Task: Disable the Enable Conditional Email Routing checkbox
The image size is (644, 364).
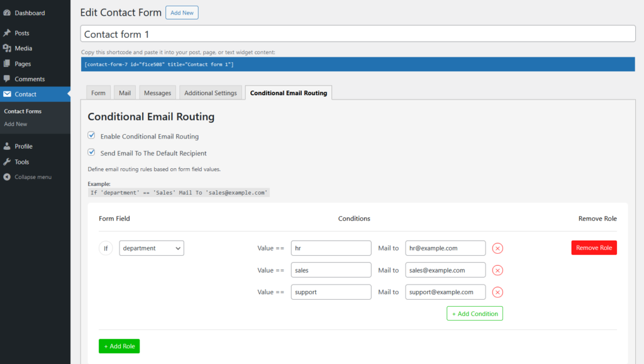Action: [91, 135]
